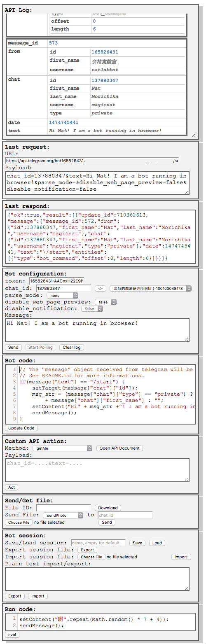Click the Run code editor

click(x=101, y=622)
